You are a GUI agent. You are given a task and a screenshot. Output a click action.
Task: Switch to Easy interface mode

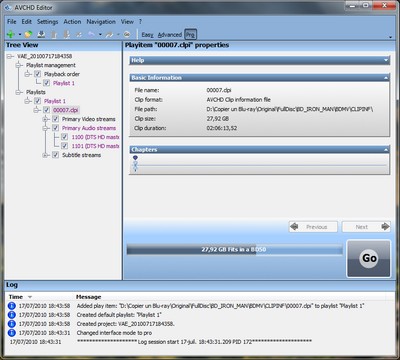(x=147, y=34)
